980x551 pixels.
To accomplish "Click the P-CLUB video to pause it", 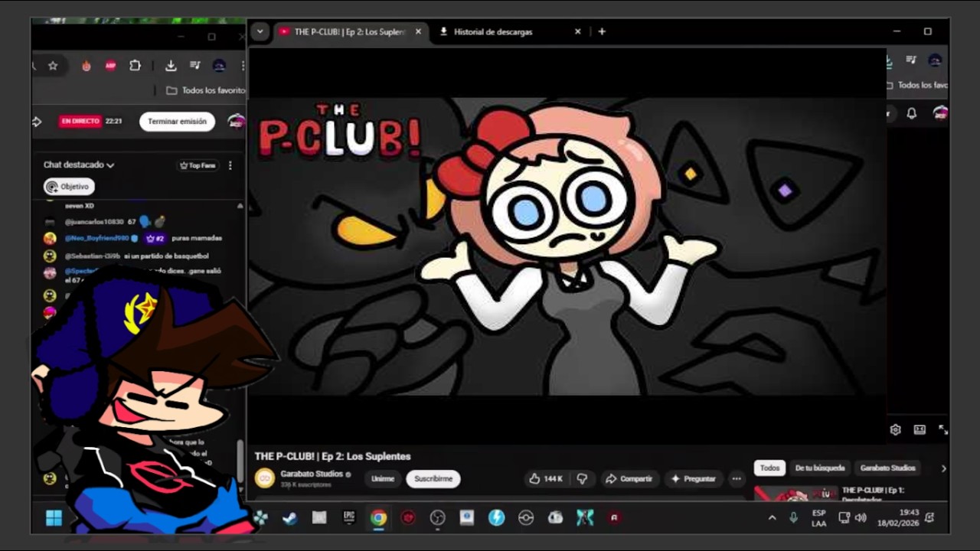I will [x=567, y=245].
